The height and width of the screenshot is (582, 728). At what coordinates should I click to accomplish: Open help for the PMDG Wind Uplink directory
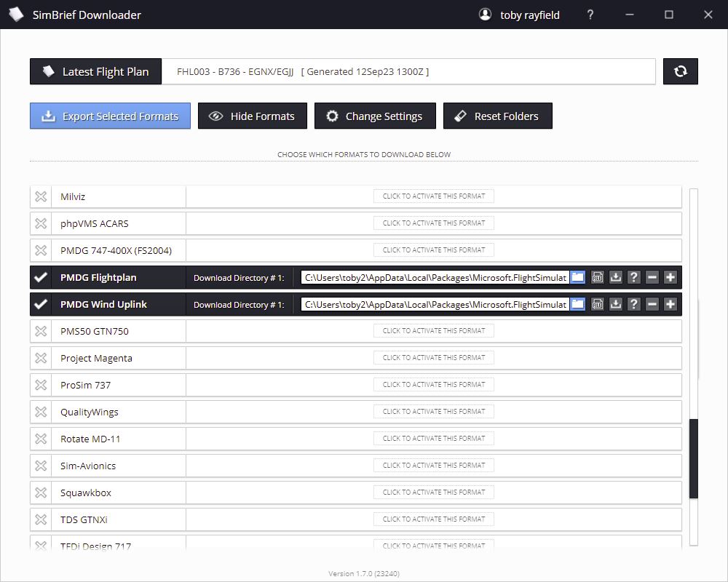(x=633, y=304)
